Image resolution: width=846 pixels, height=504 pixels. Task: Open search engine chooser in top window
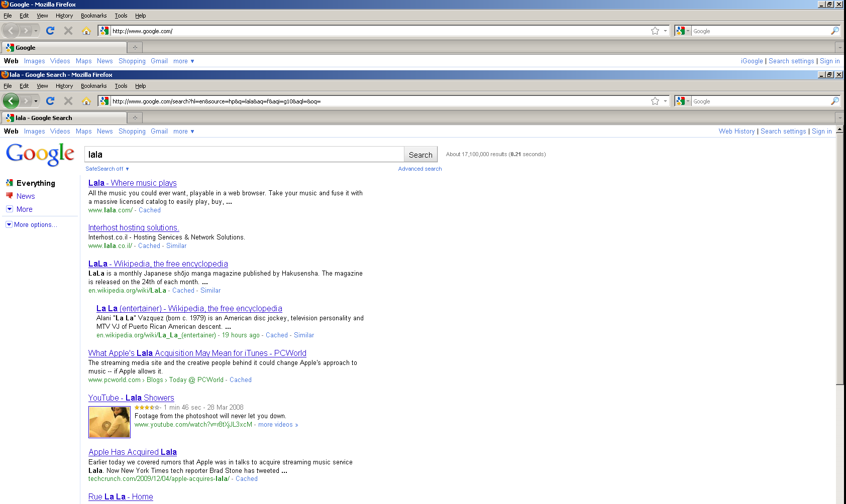pyautogui.click(x=683, y=31)
